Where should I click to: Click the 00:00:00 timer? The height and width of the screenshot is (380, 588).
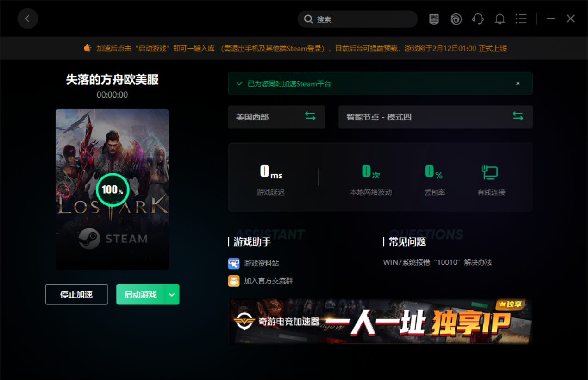[x=113, y=95]
